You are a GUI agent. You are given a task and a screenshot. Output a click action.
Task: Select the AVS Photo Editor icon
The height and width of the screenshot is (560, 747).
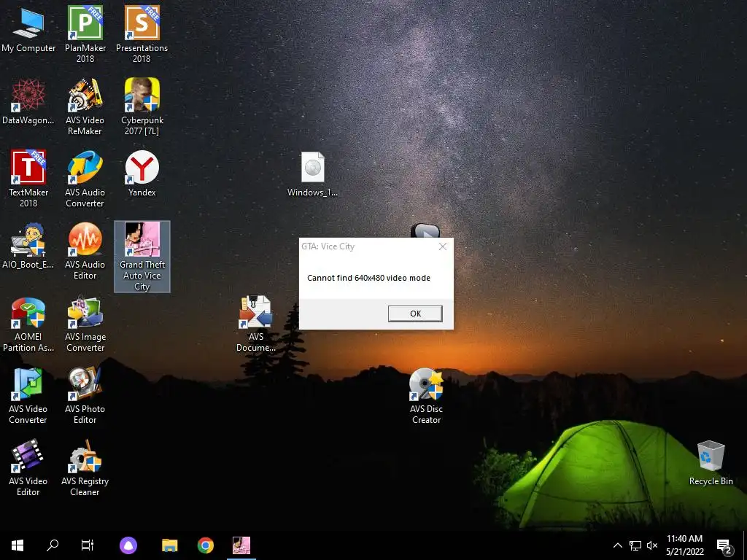coord(85,396)
